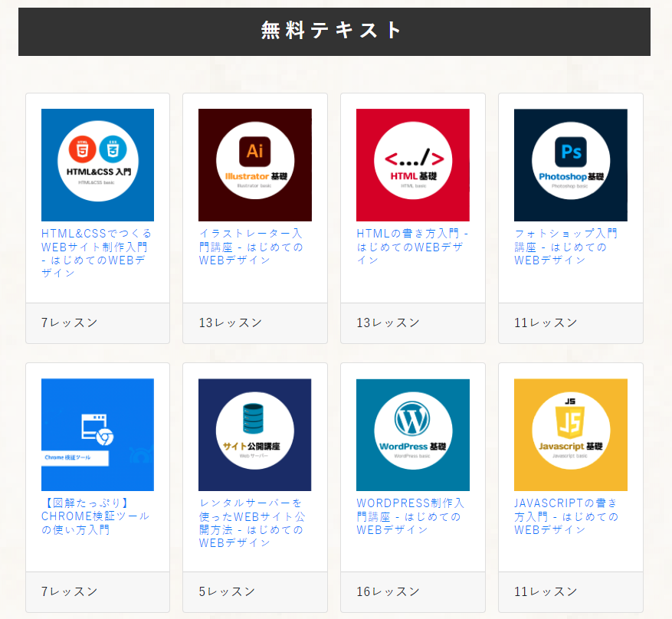This screenshot has width=672, height=619.
Task: Open the WordPress 基礎 course thumbnail
Action: tap(413, 434)
